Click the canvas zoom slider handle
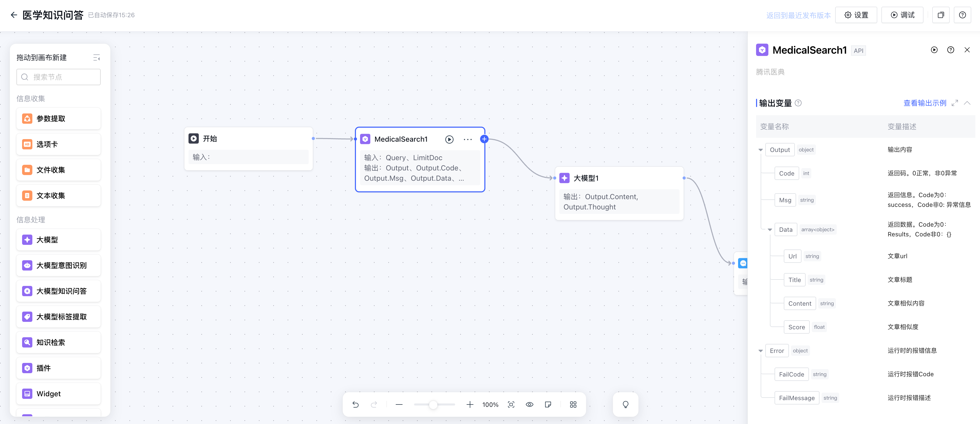The height and width of the screenshot is (424, 980). 433,404
